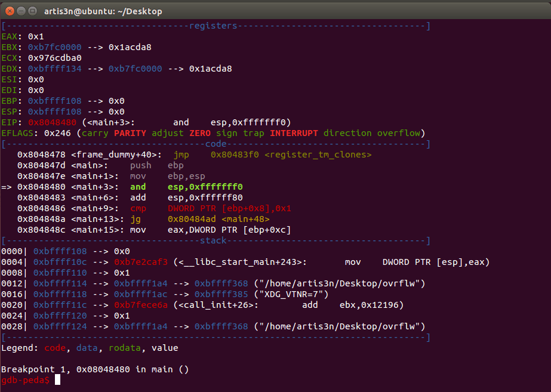Viewport: 551px width, 392px height.
Task: Click the window title artis3n@ubuntu: ~/Desktop
Action: pos(103,11)
